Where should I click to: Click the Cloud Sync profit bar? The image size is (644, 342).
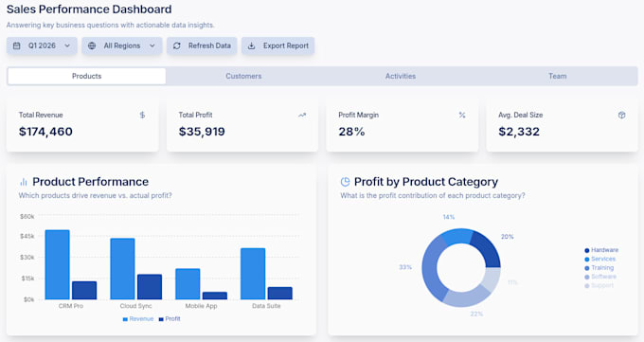pyautogui.click(x=150, y=287)
